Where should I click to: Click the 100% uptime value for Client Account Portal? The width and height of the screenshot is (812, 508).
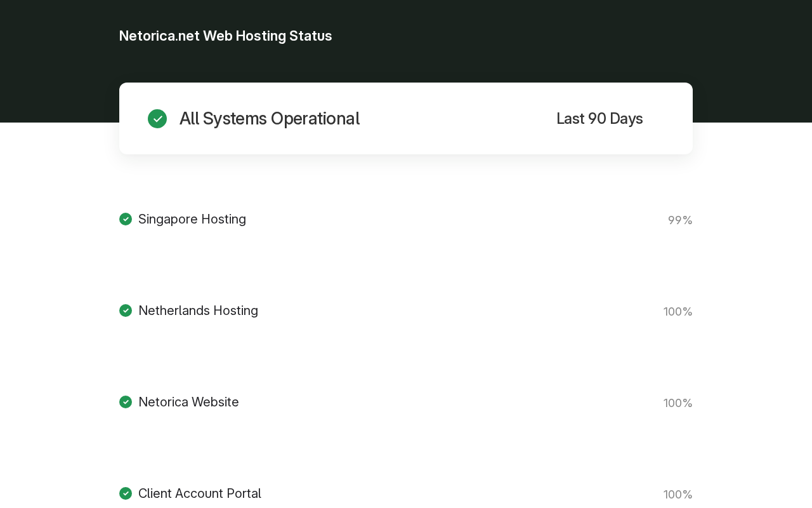[678, 495]
